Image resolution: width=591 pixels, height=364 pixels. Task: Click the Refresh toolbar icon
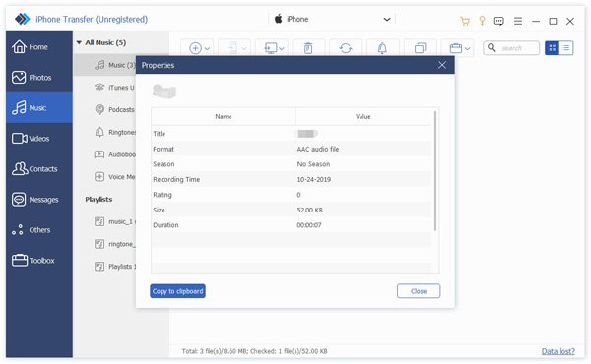point(346,48)
